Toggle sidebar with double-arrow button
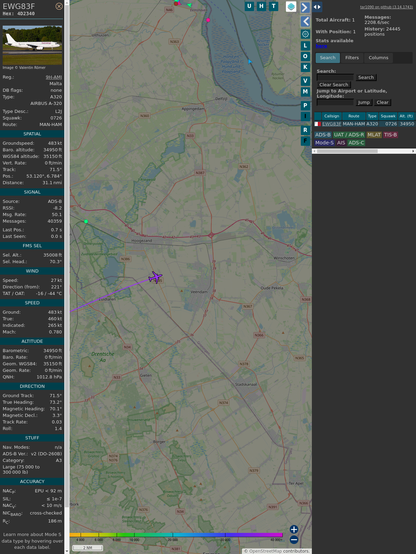 coord(317,7)
